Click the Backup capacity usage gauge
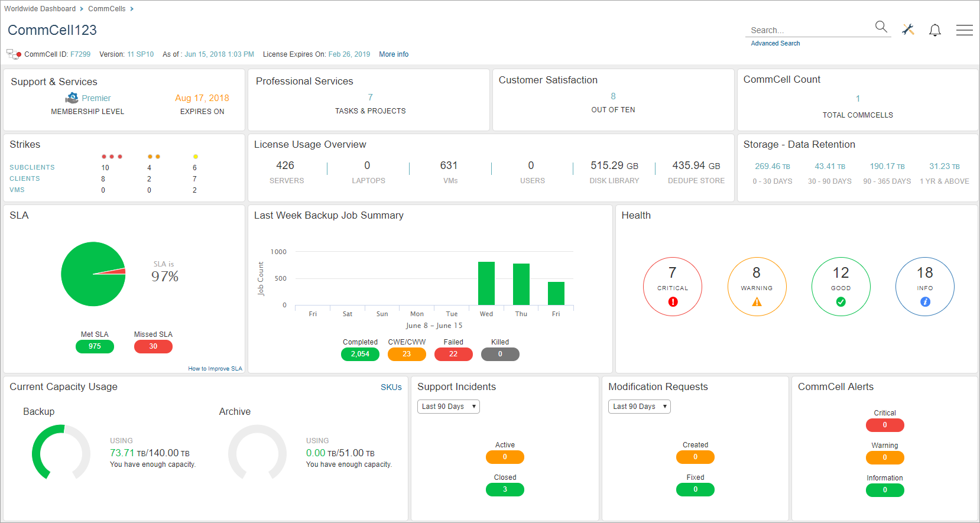This screenshot has width=980, height=523. (61, 453)
